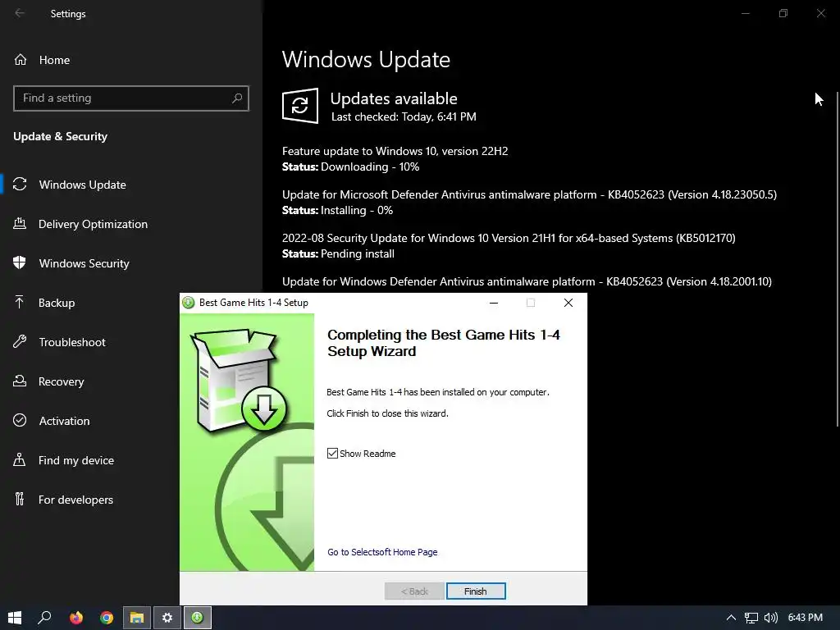Open For developers settings page

point(75,500)
